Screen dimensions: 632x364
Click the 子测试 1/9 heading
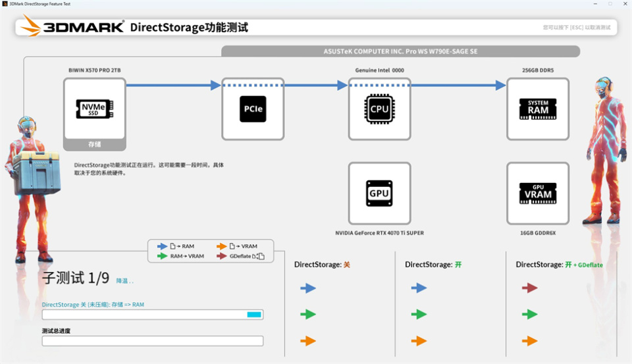(76, 278)
